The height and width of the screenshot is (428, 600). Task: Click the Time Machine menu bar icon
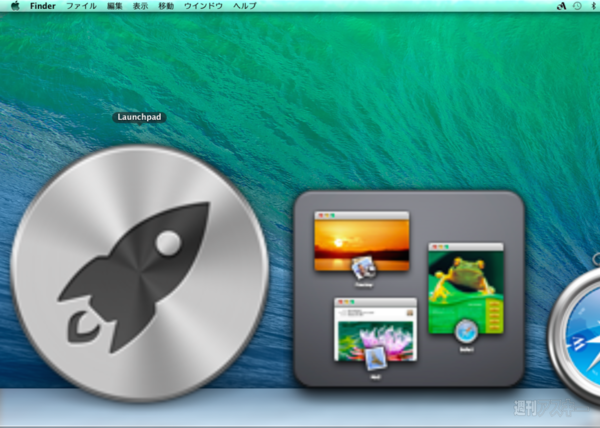pos(577,6)
